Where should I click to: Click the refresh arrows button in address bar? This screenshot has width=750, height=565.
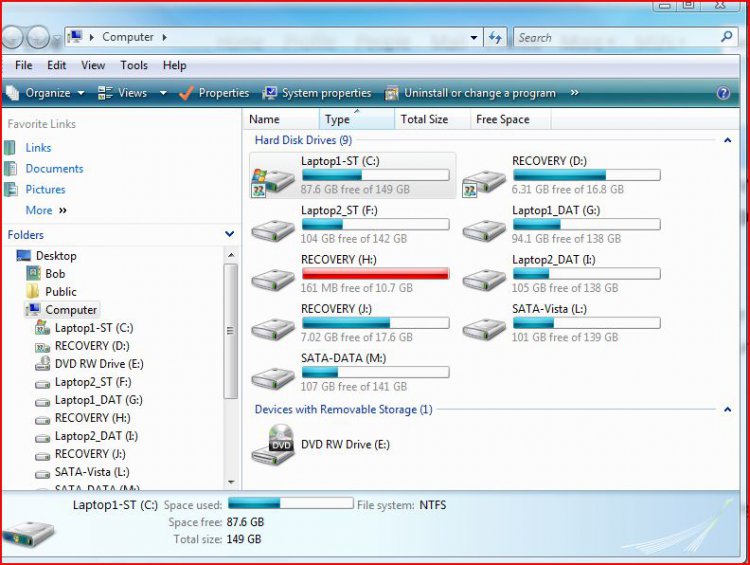coord(495,37)
